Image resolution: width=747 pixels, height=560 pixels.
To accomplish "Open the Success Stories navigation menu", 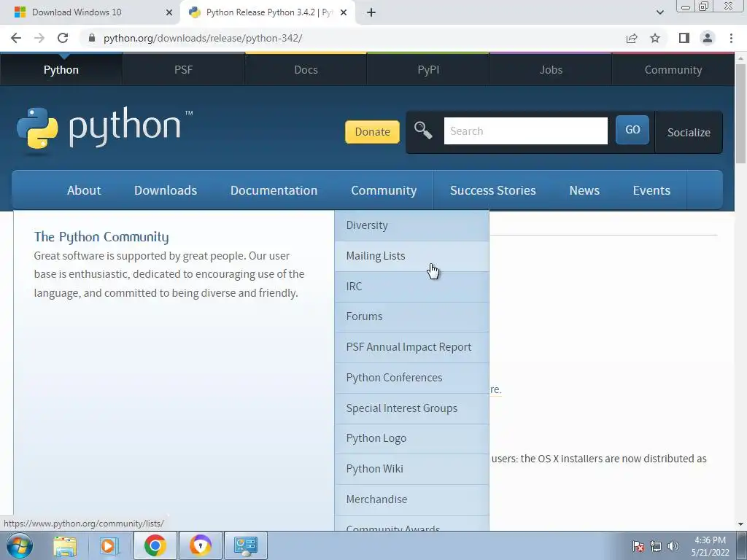I will point(492,190).
